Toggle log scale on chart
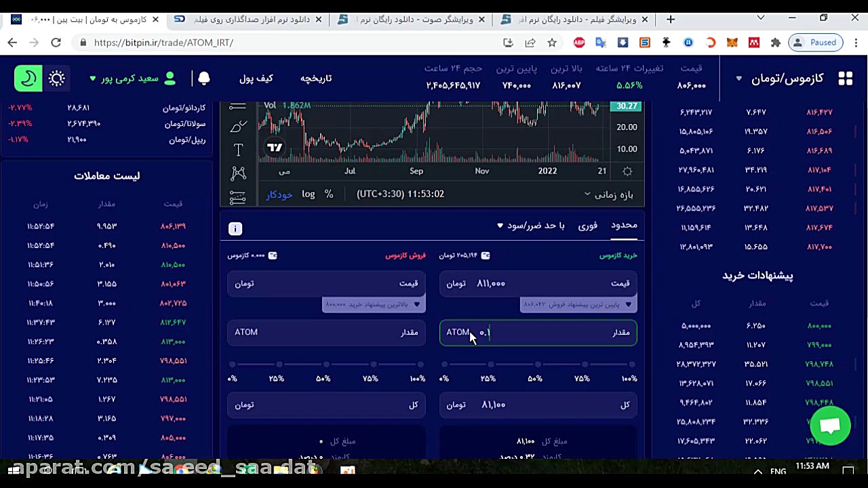868x488 pixels. pyautogui.click(x=309, y=195)
